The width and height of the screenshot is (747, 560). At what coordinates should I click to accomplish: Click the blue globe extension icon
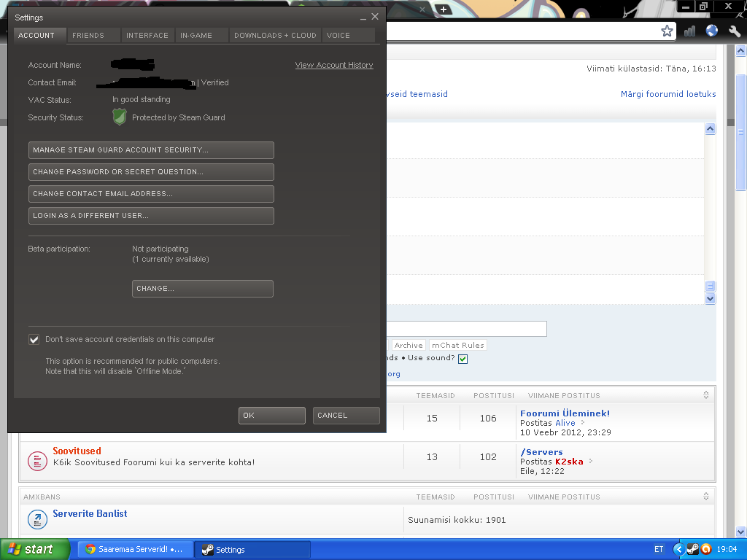click(712, 31)
